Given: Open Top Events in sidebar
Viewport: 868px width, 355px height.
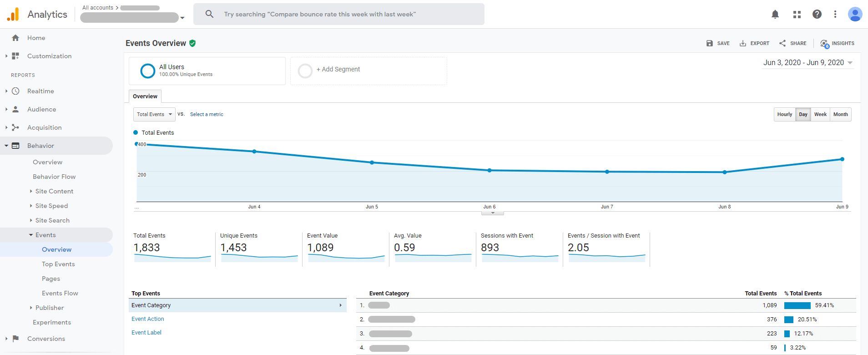Looking at the screenshot, I should [58, 264].
